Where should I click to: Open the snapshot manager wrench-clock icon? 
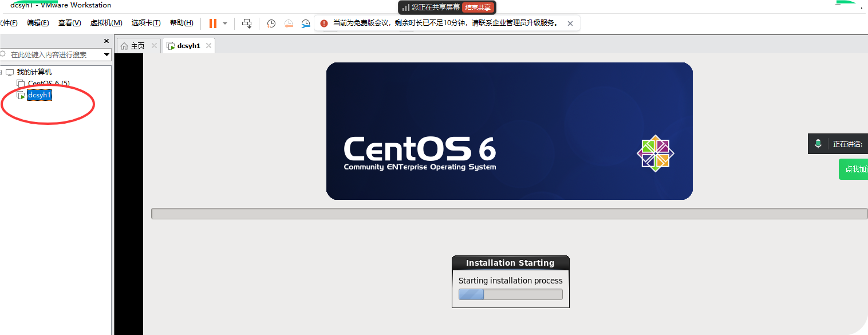click(306, 23)
